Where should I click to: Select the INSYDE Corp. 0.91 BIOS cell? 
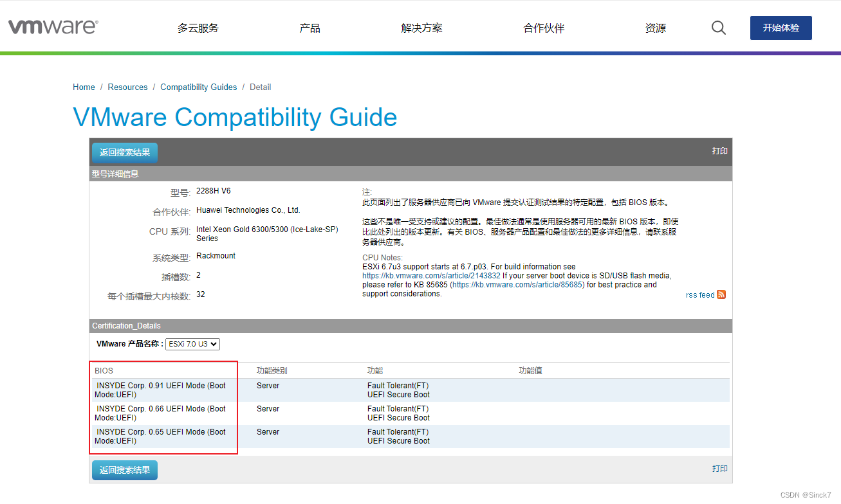[x=160, y=390]
